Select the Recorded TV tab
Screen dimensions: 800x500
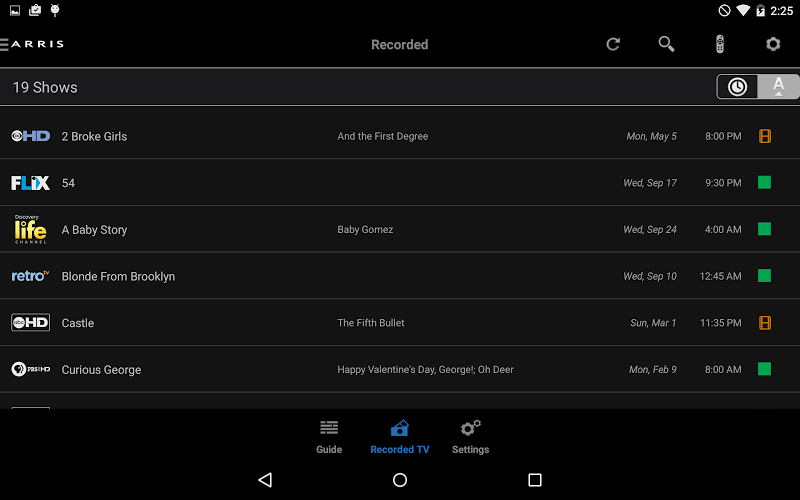[399, 437]
